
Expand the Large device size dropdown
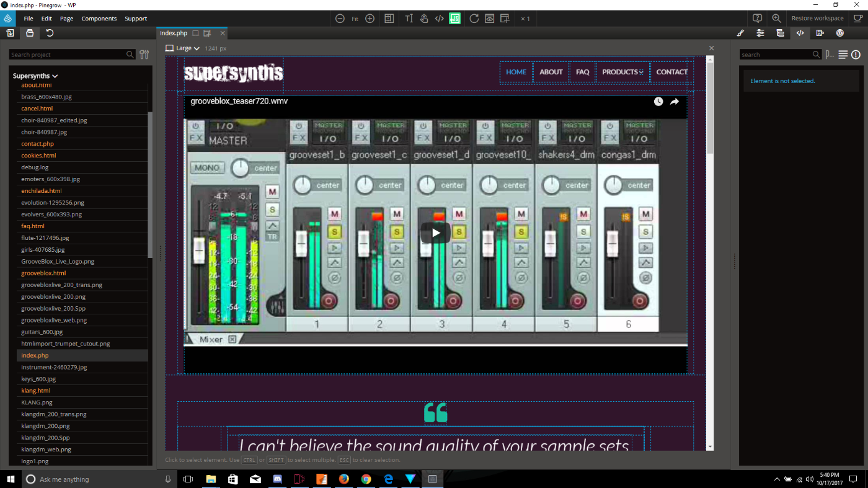(183, 48)
